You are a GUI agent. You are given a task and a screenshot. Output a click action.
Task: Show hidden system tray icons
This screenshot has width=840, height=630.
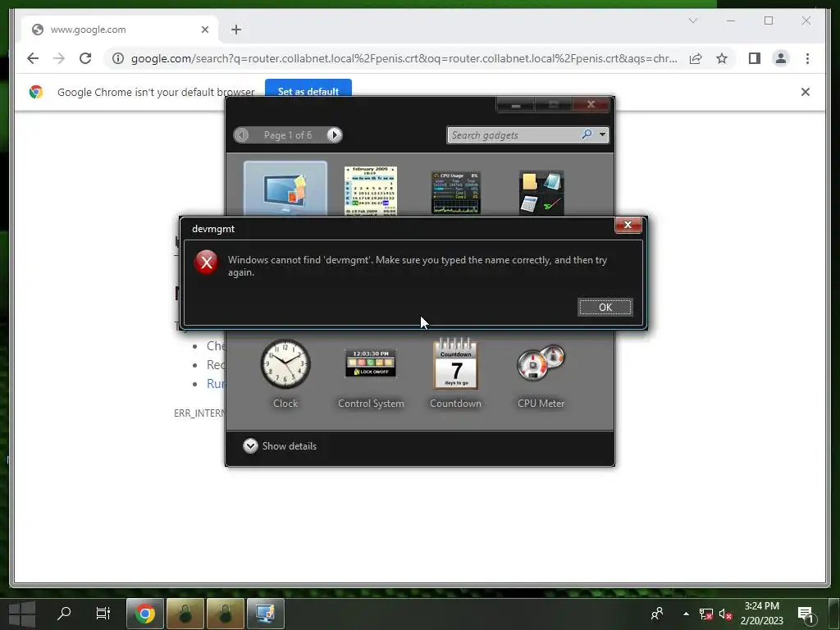(686, 614)
